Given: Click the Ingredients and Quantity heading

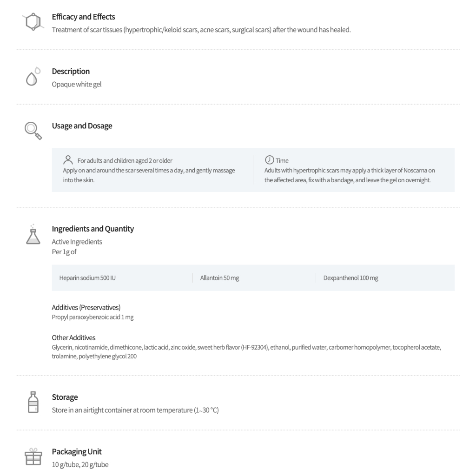Looking at the screenshot, I should (93, 229).
